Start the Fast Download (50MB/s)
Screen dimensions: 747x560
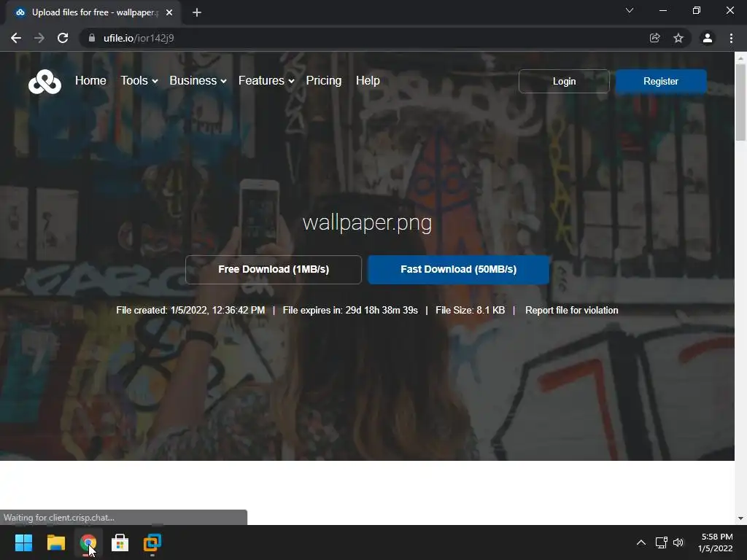(x=458, y=270)
